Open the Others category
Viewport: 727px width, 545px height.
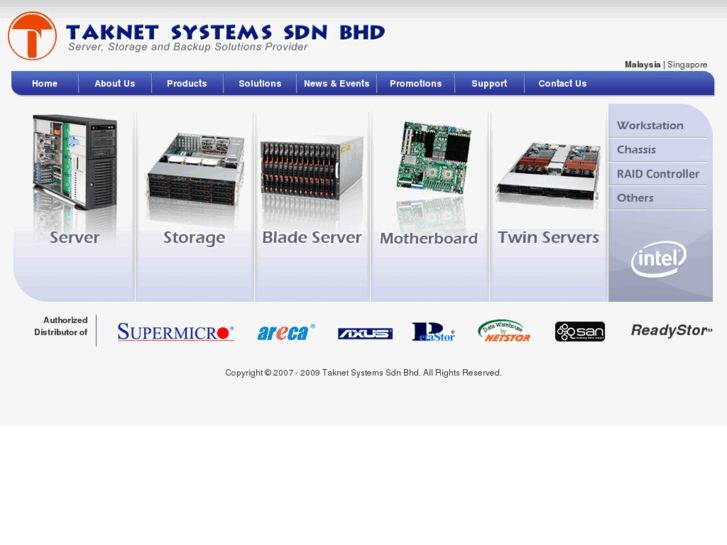click(635, 198)
